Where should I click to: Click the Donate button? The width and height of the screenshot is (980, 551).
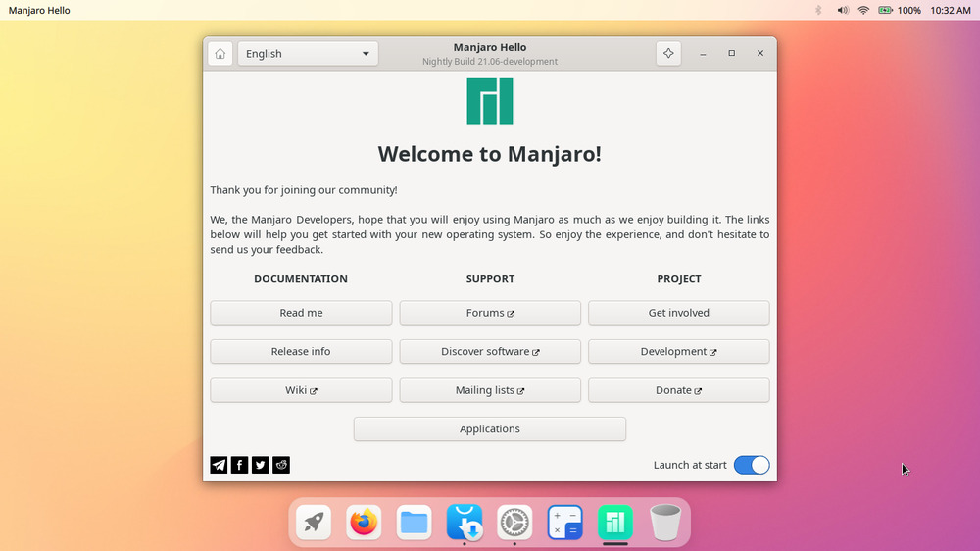[679, 390]
